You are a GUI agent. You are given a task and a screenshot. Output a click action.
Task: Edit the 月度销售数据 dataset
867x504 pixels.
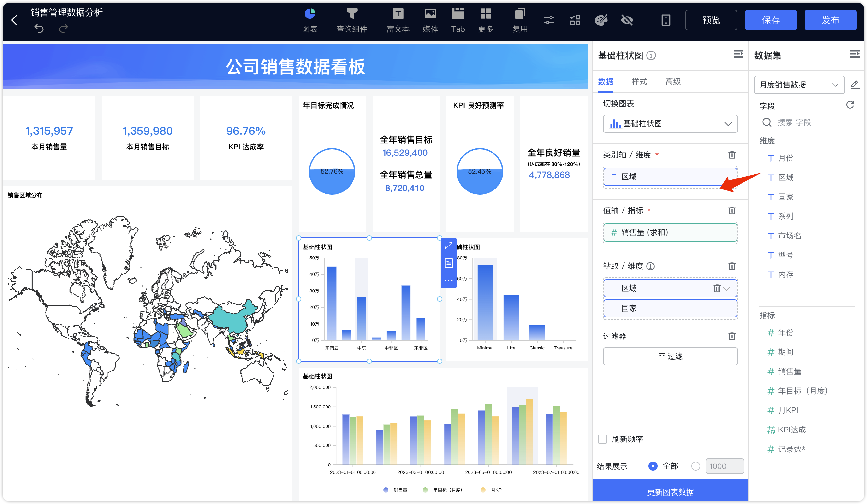click(855, 85)
